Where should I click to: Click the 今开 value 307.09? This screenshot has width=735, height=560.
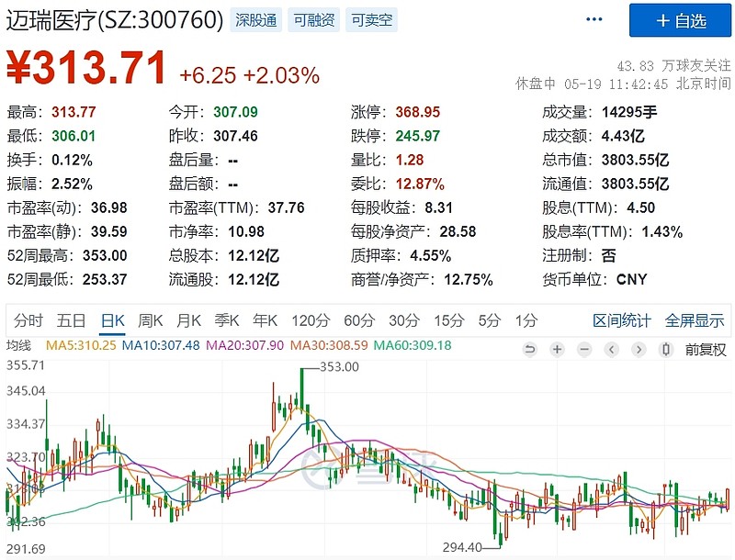tap(235, 112)
